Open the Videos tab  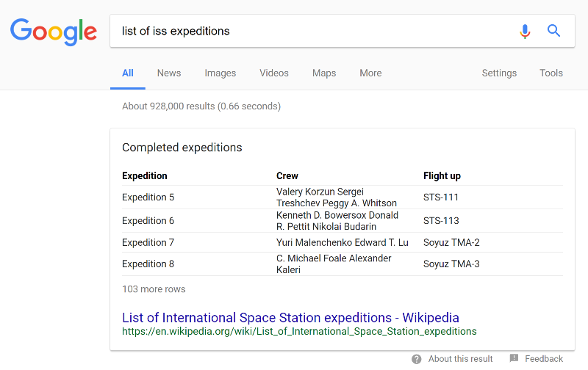[x=274, y=73]
